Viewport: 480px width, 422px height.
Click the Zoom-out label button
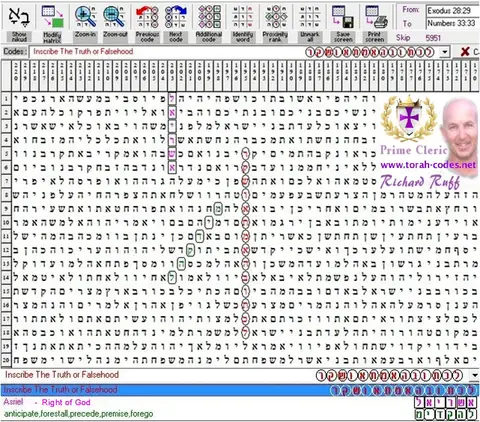(x=115, y=37)
